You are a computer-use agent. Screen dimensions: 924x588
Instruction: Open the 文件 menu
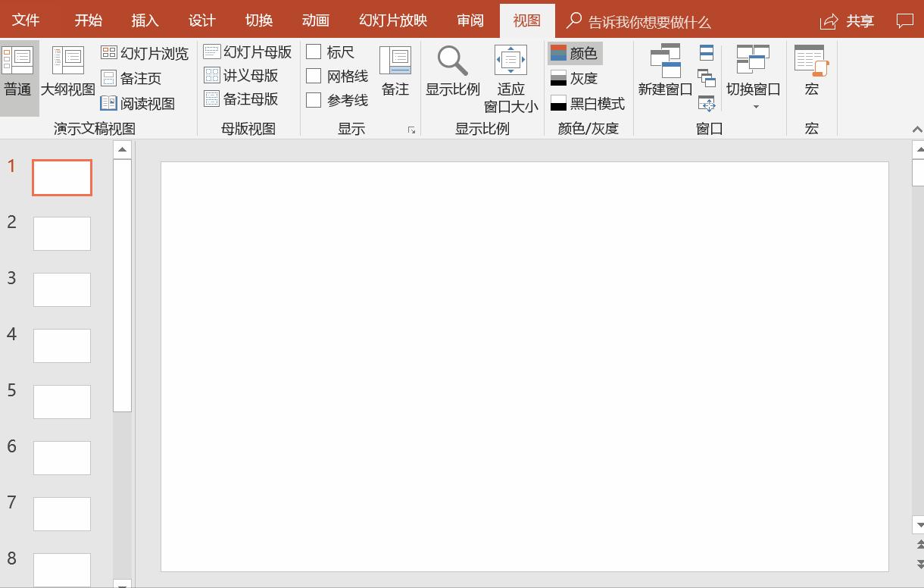27,20
